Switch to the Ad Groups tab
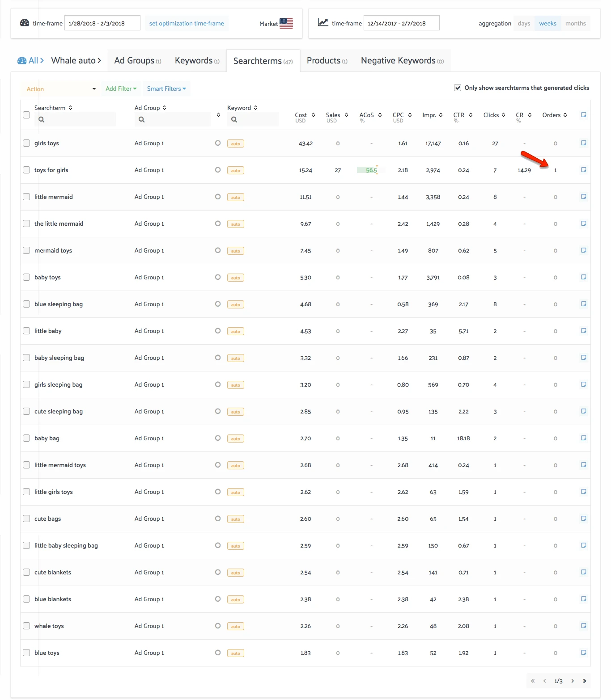 pos(137,60)
